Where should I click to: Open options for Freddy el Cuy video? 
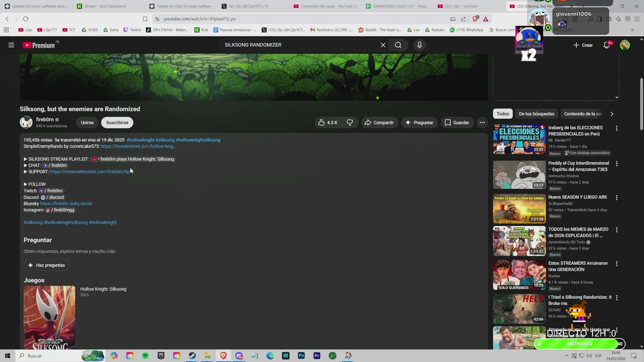click(616, 163)
